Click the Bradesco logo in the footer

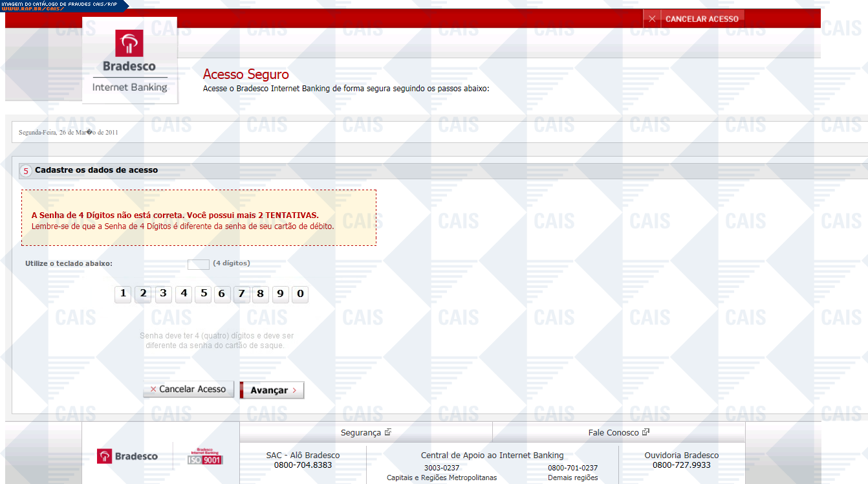pyautogui.click(x=127, y=456)
